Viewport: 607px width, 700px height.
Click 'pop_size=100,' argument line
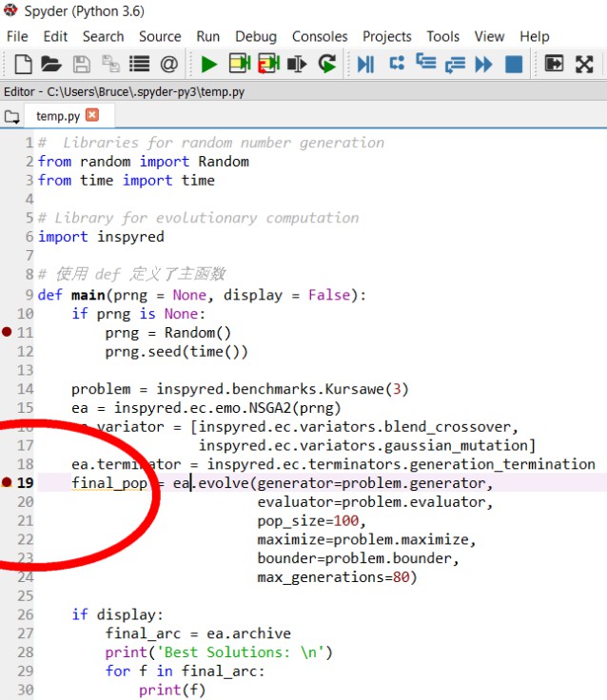[312, 520]
